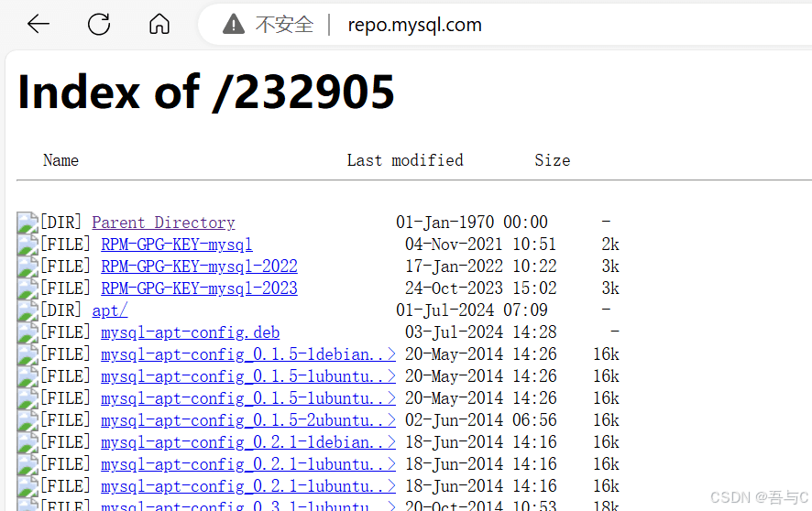
Task: Click the Size column header
Action: pyautogui.click(x=552, y=160)
